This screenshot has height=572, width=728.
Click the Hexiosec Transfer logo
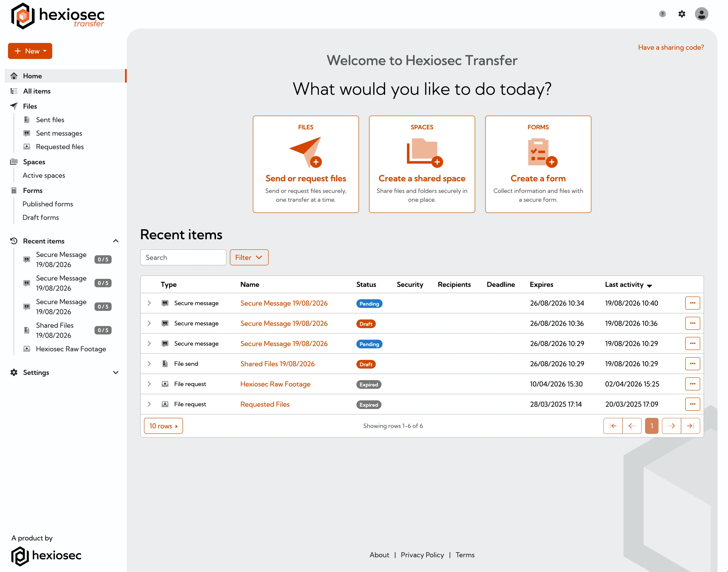[x=57, y=16]
